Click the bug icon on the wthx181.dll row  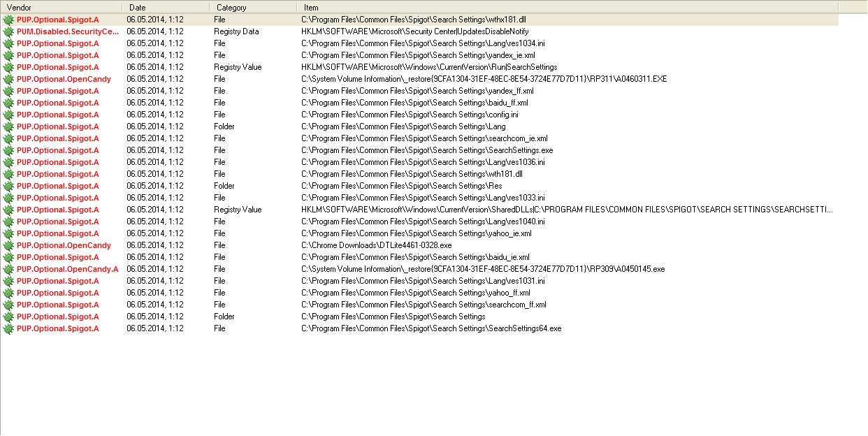tap(8, 20)
